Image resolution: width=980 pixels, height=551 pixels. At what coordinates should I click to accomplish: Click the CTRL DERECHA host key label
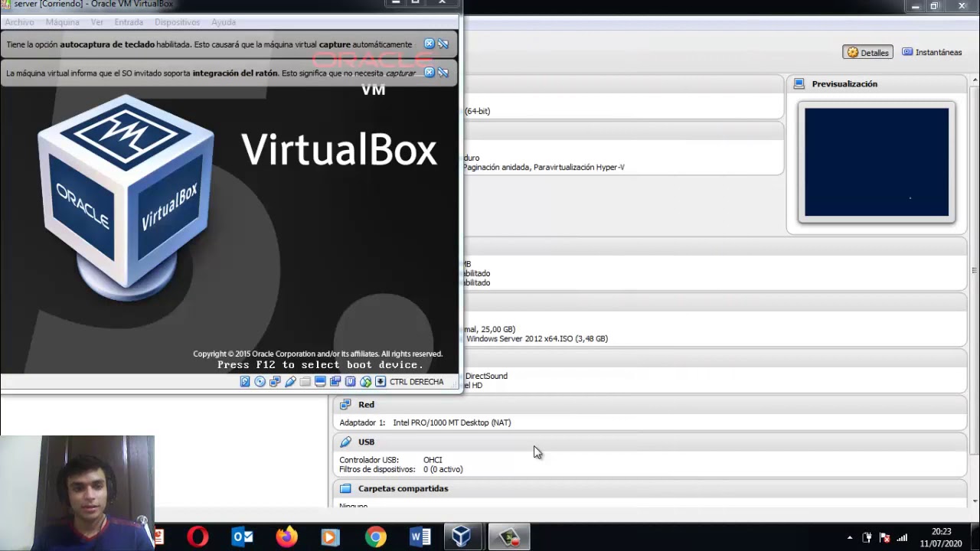click(416, 381)
